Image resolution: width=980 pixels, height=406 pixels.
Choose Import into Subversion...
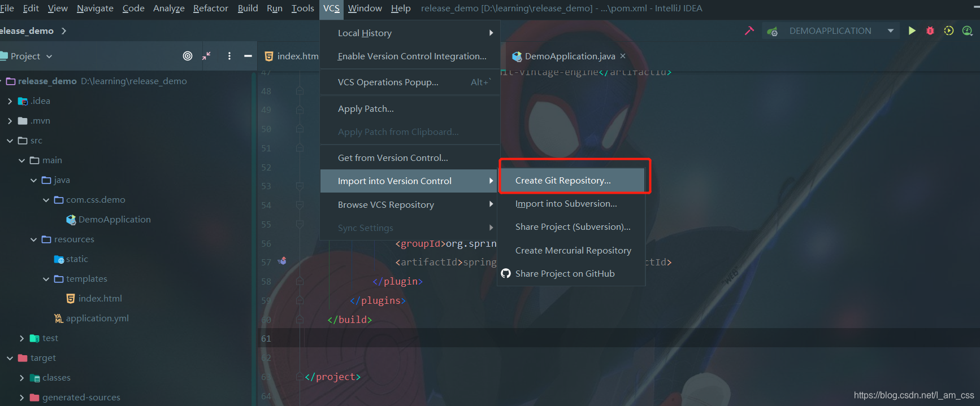coord(571,204)
